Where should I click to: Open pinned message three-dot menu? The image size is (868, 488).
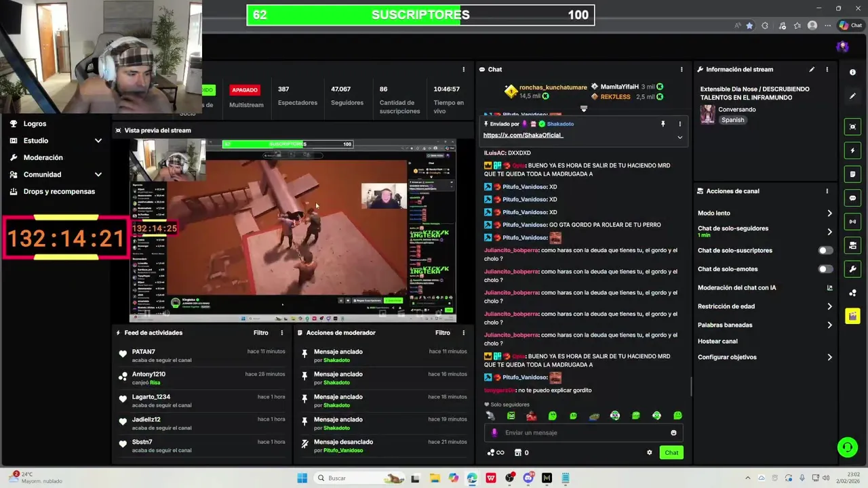pos(679,124)
